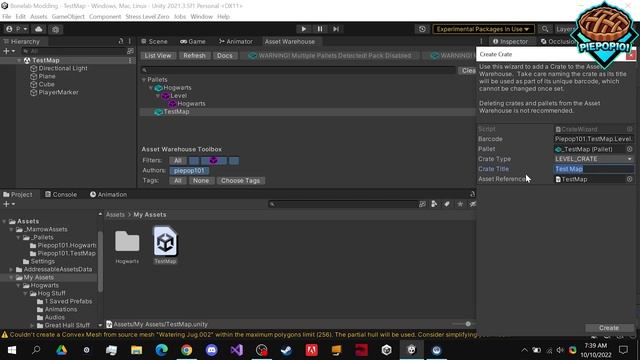Viewport: 640px width, 360px height.
Task: Select PlayerMarker in Hierarchy
Action: [x=58, y=92]
